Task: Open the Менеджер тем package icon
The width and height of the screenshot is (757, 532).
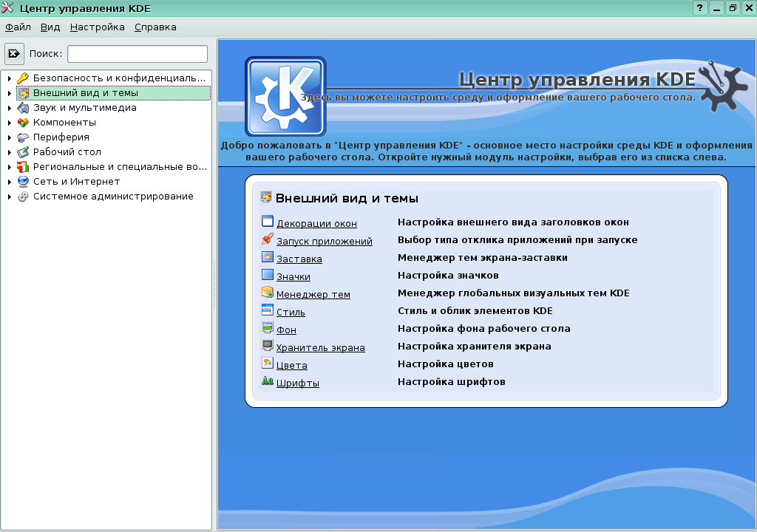Action: (266, 292)
